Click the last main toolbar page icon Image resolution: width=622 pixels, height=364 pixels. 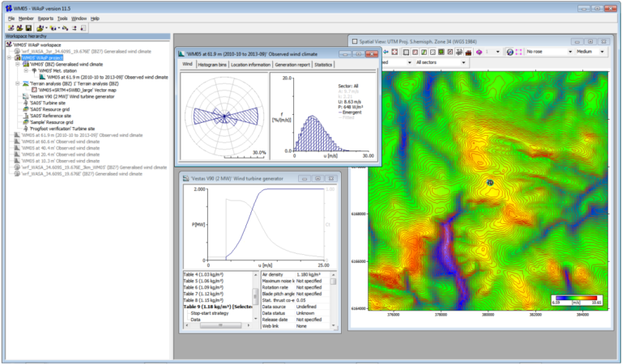pyautogui.click(x=83, y=28)
